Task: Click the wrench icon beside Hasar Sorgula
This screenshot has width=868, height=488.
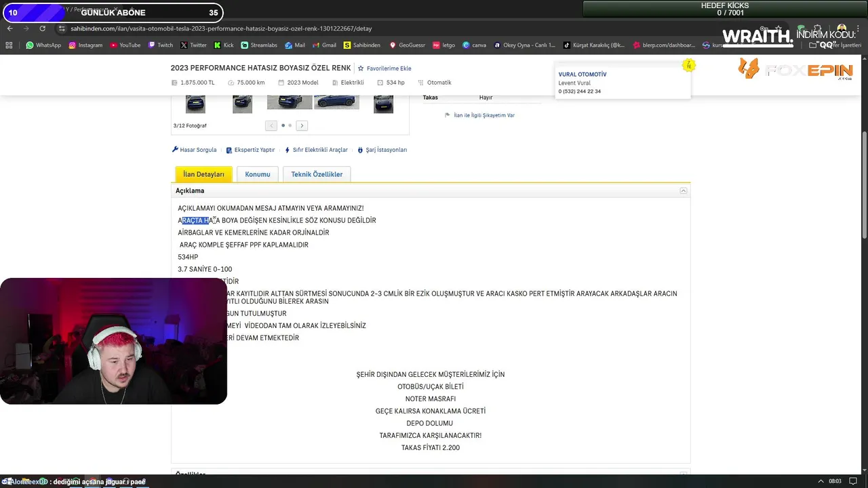Action: pos(175,150)
